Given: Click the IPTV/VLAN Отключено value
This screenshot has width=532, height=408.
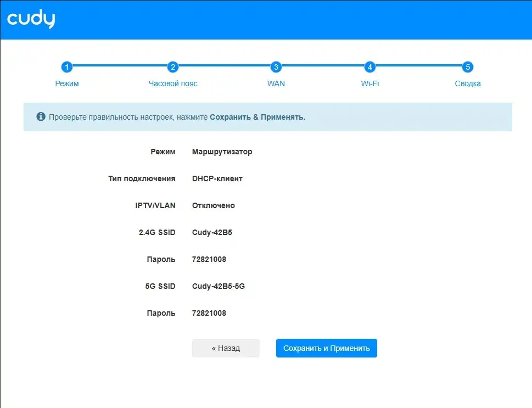Looking at the screenshot, I should click(213, 205).
